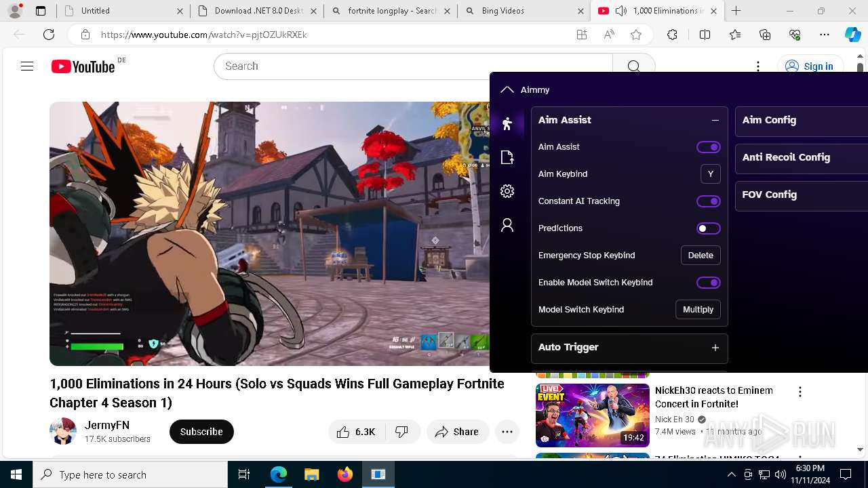Open the volume tray icon
This screenshot has height=488, width=868.
[x=781, y=474]
